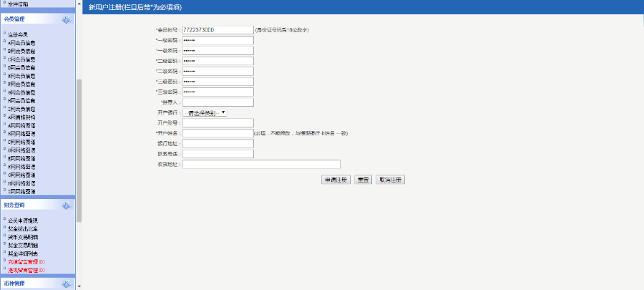Screen dimensions: 644x290
Task: Open the red 充值留言管理 link
Action: click(26, 261)
